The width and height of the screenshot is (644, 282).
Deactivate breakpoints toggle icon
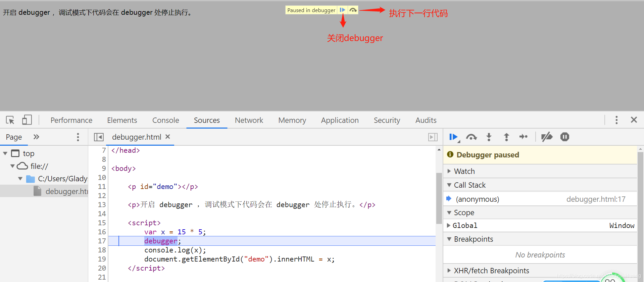point(547,137)
